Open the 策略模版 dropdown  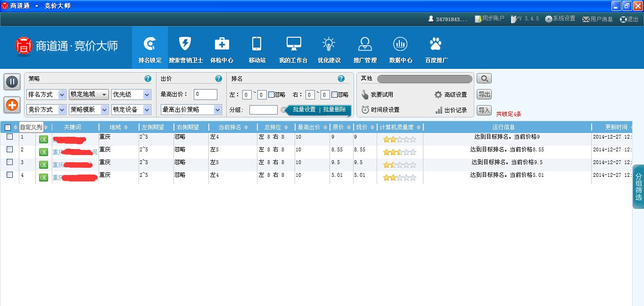point(88,109)
